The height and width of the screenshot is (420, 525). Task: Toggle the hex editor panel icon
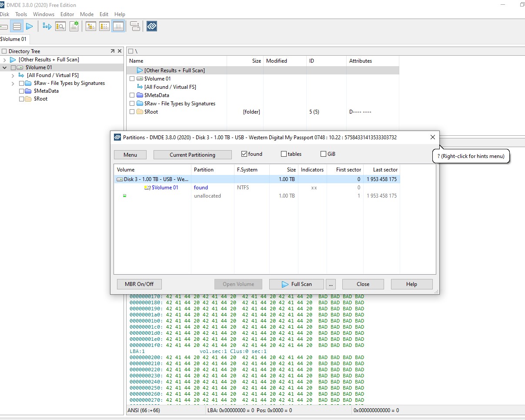pos(118,27)
